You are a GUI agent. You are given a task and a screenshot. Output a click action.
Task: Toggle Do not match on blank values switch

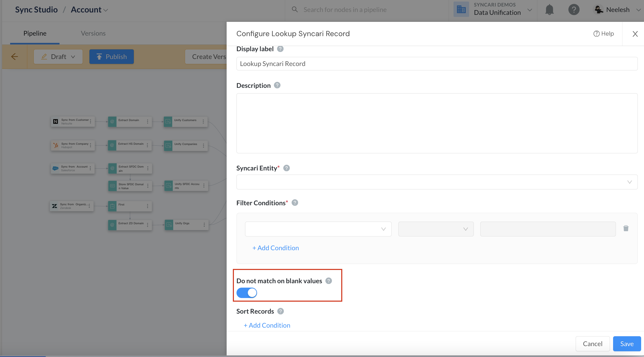pos(247,293)
